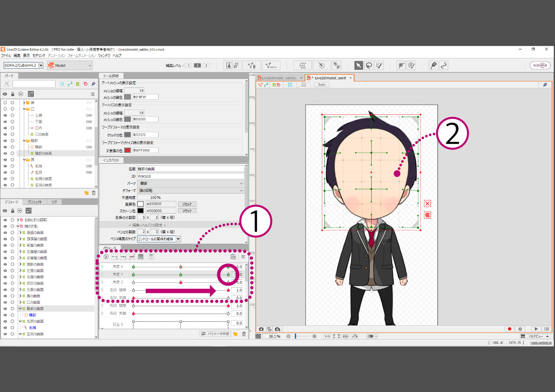The width and height of the screenshot is (555, 392).
Task: Run automatic mesh generation (AUTO)
Action: coord(271,65)
